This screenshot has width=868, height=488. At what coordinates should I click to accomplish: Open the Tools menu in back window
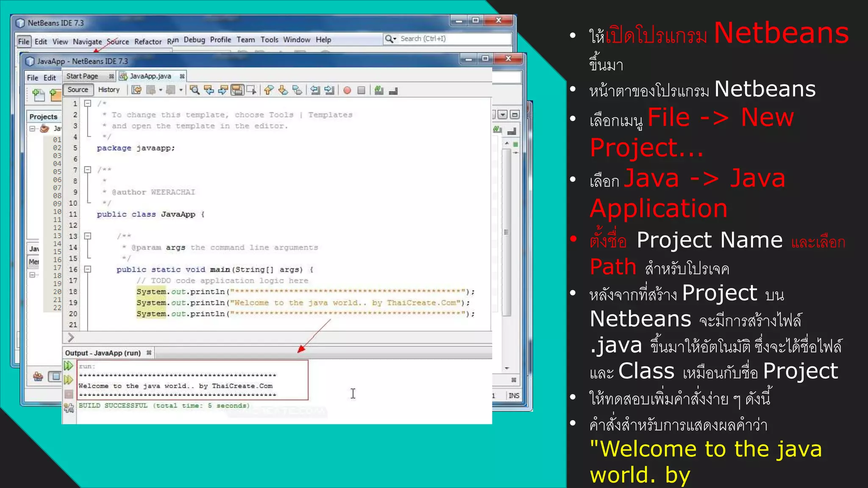click(270, 40)
